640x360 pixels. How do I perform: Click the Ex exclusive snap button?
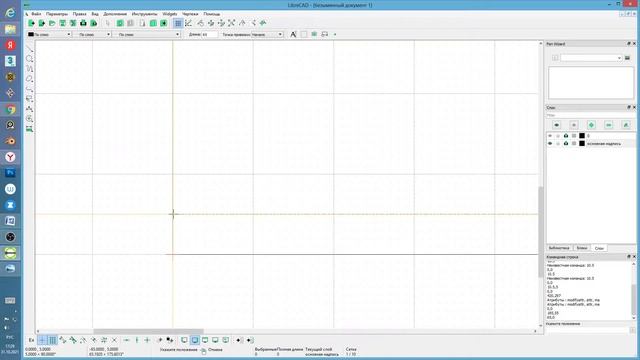(x=31, y=340)
